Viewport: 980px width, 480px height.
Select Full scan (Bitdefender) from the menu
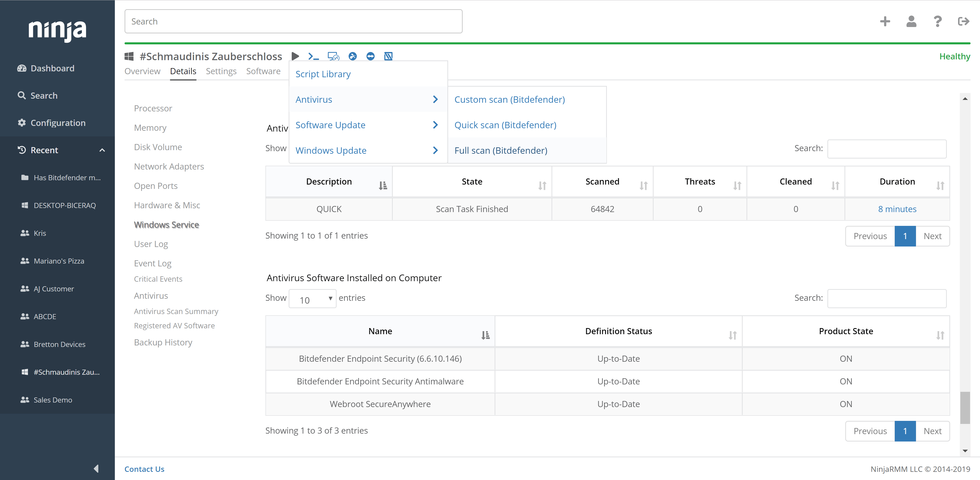501,150
